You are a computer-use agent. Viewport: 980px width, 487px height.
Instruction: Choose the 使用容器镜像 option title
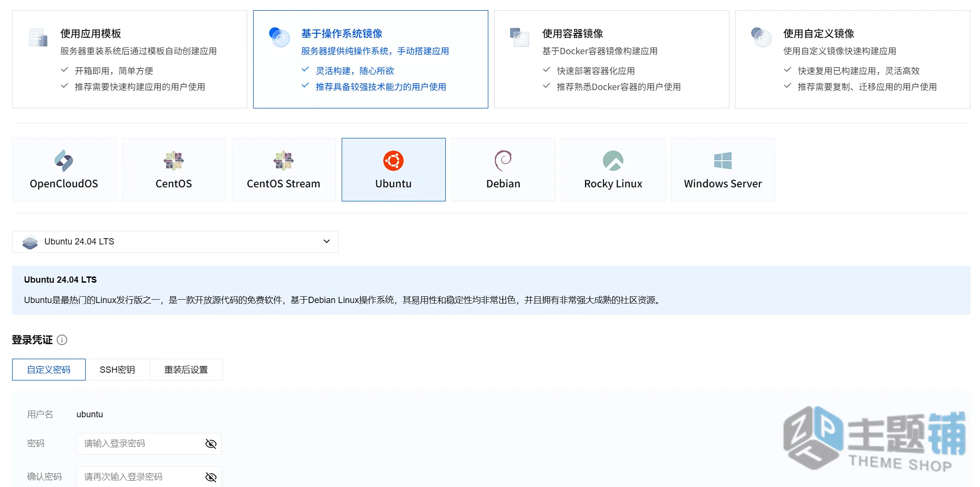573,33
